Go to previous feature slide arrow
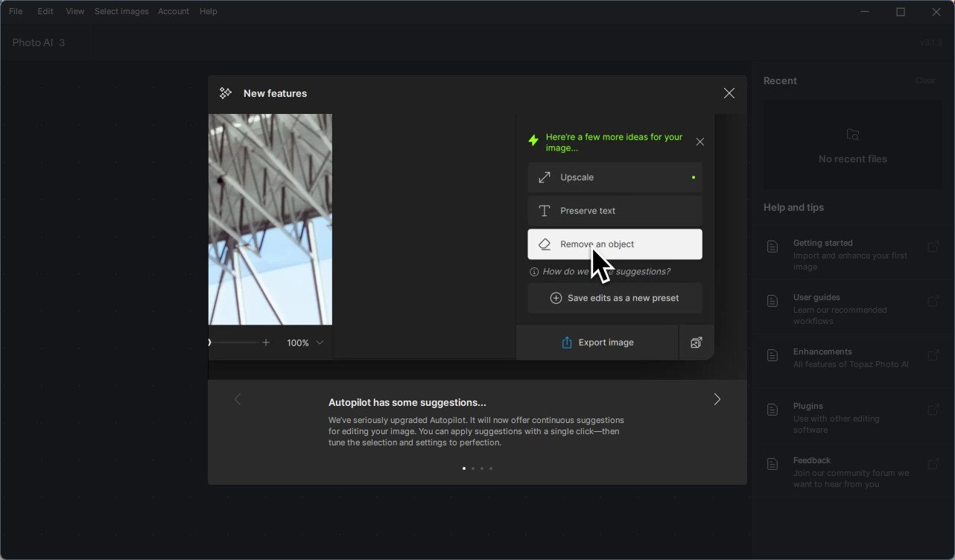The image size is (955, 560). tap(238, 399)
